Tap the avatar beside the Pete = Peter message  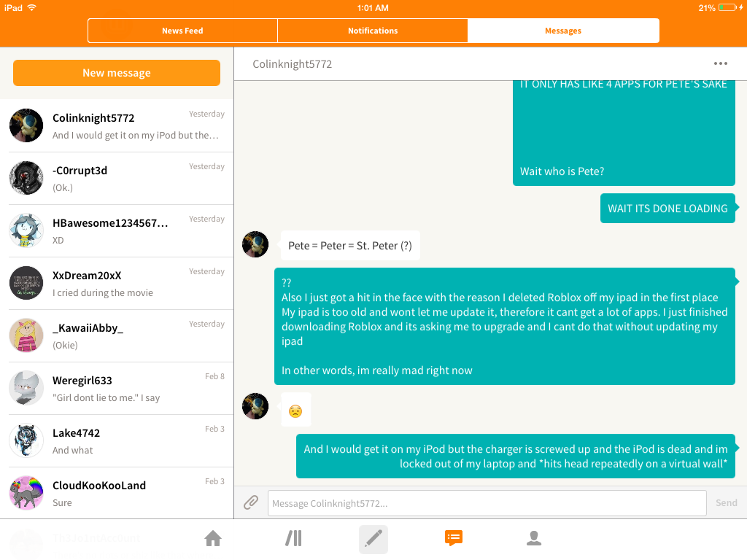(255, 244)
